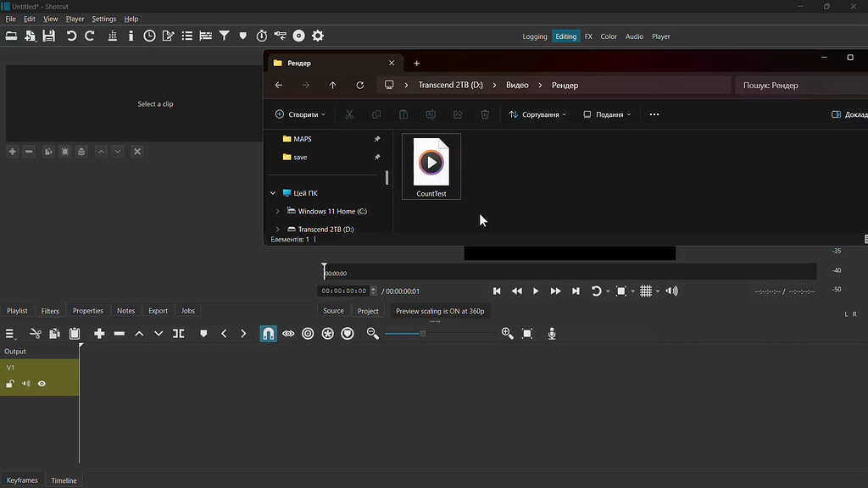Viewport: 868px width, 488px height.
Task: Play the preview with the Play button
Action: point(536,291)
